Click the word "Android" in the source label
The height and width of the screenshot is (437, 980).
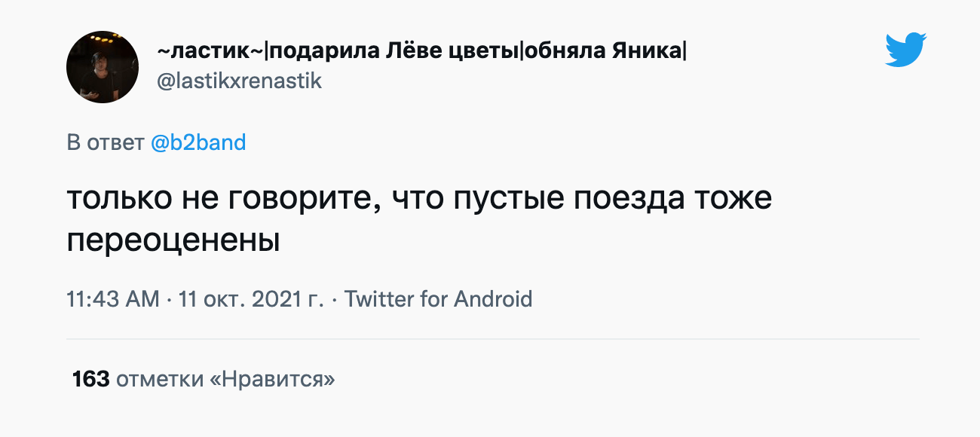[493, 298]
